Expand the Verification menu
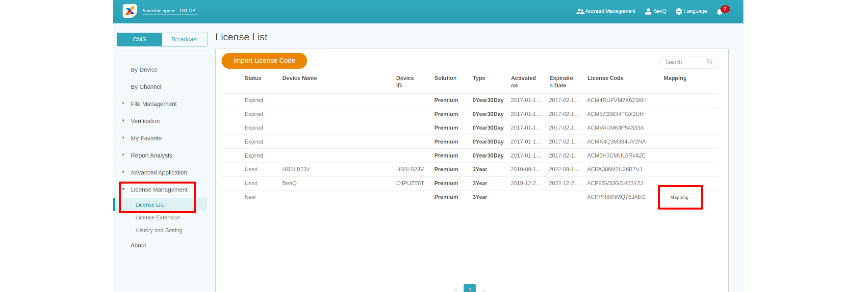 (145, 121)
